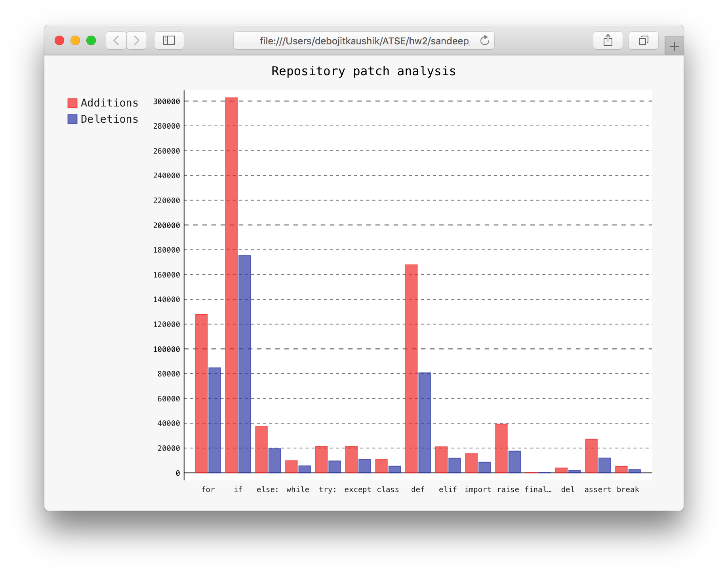Select the red Additions bar for 'import'
This screenshot has width=728, height=574.
pyautogui.click(x=471, y=463)
